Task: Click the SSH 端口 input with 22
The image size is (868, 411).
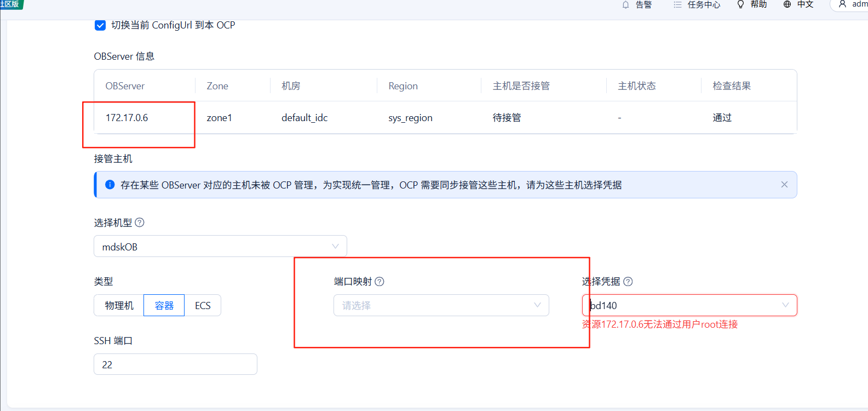Action: click(x=175, y=364)
